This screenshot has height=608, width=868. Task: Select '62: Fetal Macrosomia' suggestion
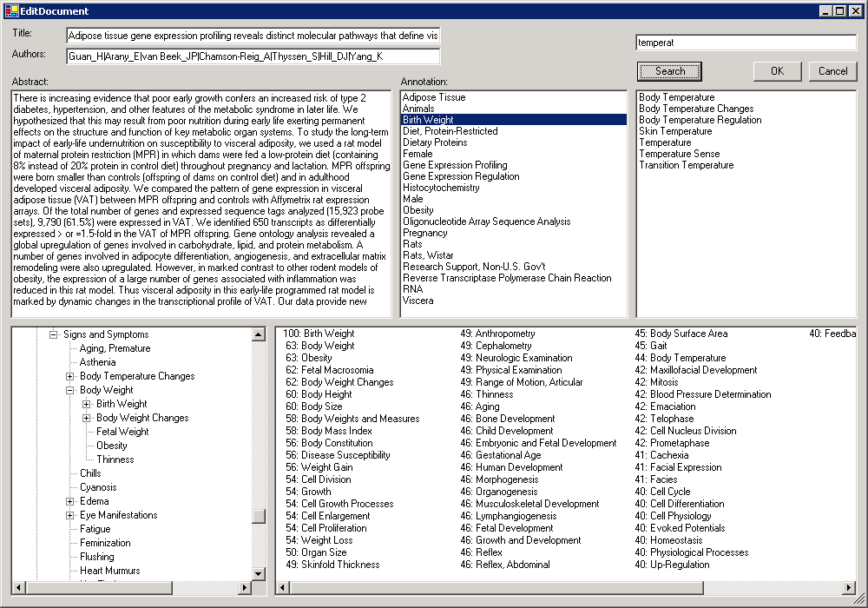point(329,370)
